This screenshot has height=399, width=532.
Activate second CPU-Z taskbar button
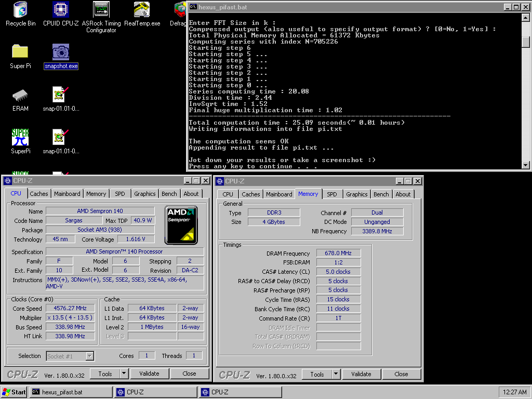[x=241, y=392]
